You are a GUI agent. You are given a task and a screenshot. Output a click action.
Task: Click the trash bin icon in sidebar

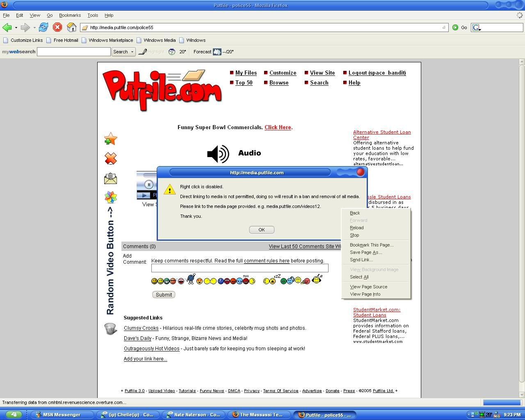[110, 329]
